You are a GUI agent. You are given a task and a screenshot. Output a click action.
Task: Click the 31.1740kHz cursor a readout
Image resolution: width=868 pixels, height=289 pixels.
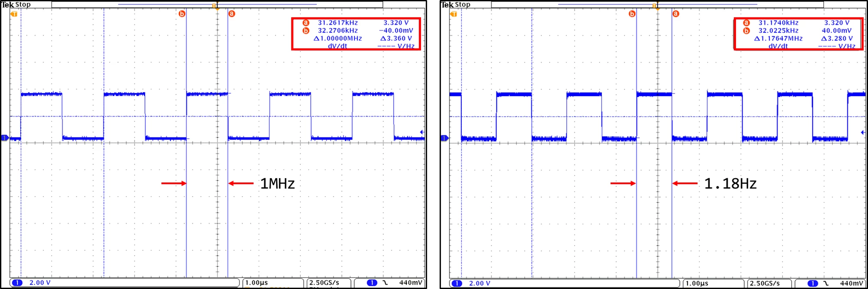779,23
